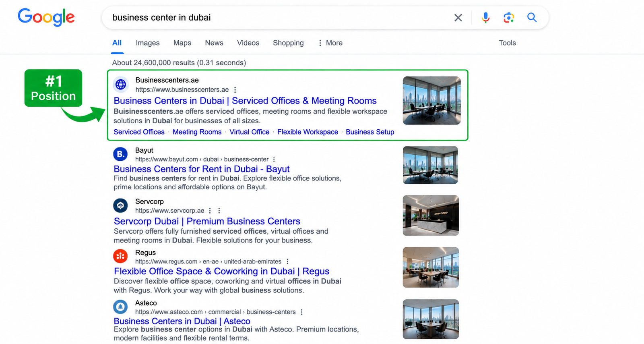The width and height of the screenshot is (644, 344).
Task: Click the snippet 'Find business centers for rent in Dubai'
Action: [x=176, y=178]
